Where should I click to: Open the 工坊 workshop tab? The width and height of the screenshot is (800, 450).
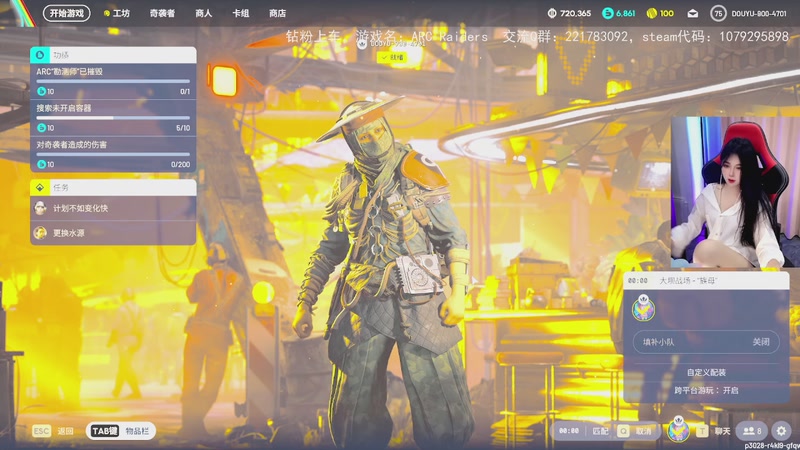coord(117,13)
